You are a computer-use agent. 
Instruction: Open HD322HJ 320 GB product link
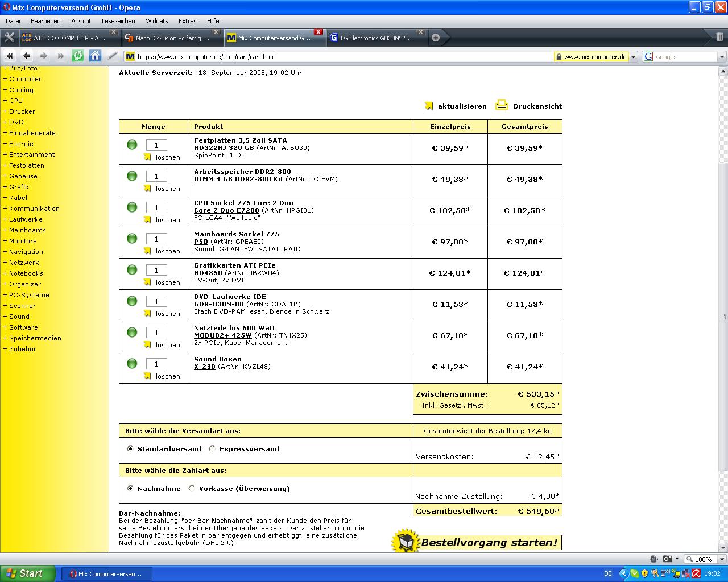(224, 148)
